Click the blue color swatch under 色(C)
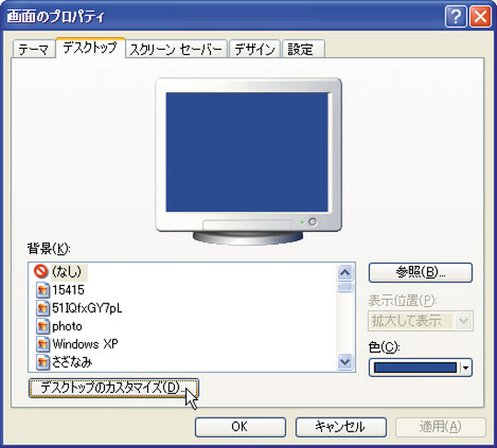The height and width of the screenshot is (448, 497). 415,368
